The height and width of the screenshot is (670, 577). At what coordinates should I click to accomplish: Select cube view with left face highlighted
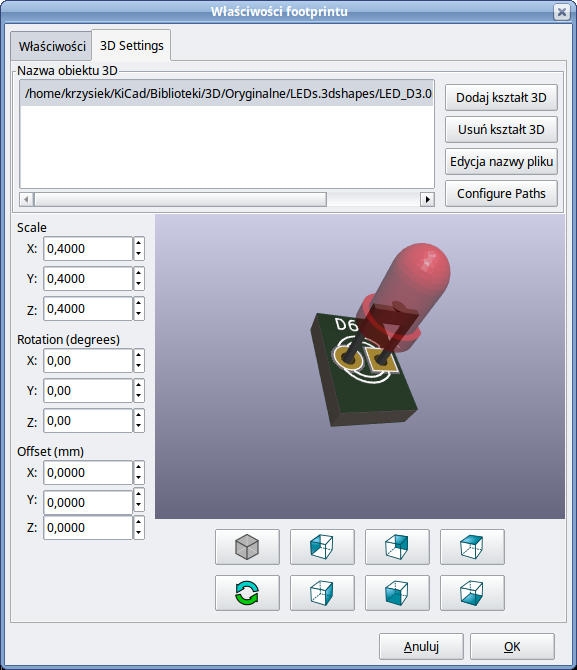tap(322, 547)
